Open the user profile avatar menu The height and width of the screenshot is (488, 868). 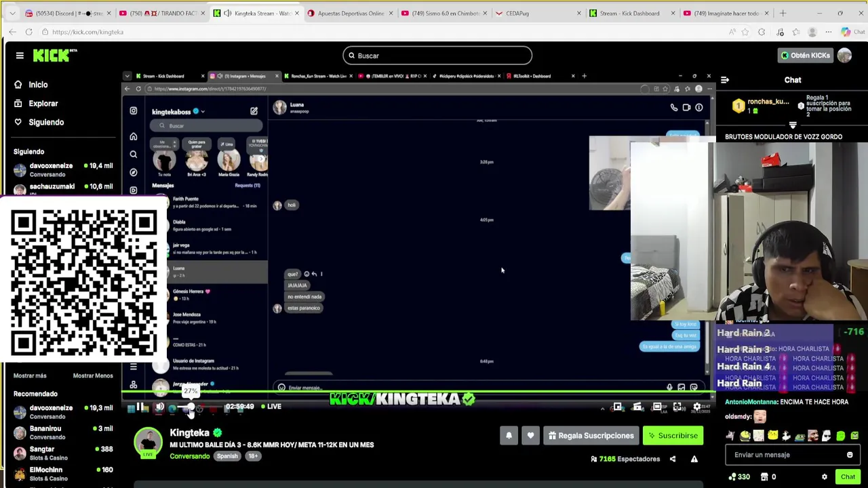point(844,56)
